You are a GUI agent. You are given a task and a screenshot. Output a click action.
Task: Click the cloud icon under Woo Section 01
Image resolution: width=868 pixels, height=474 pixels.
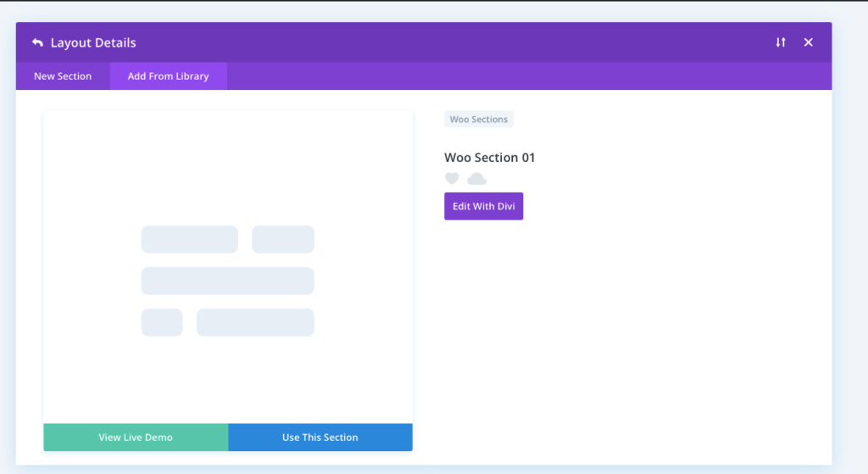476,178
